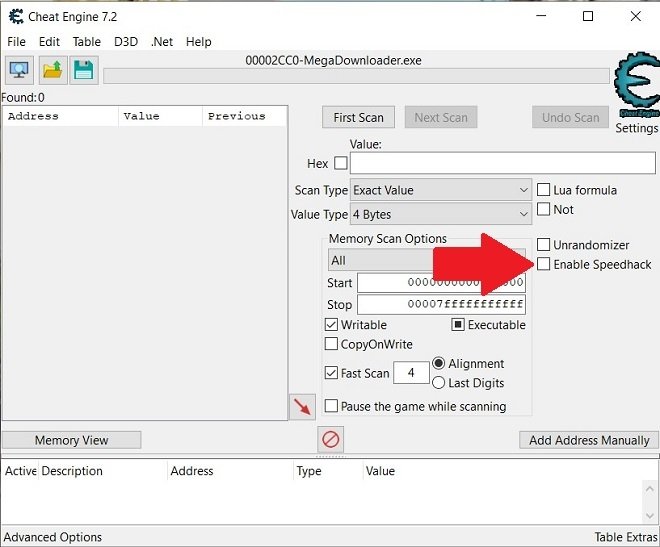Check Pause the game while scanning
660x547 pixels.
[x=331, y=406]
